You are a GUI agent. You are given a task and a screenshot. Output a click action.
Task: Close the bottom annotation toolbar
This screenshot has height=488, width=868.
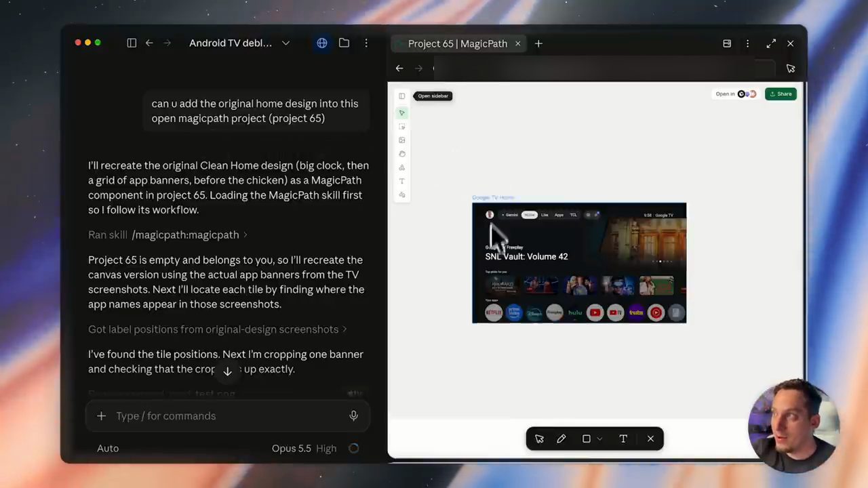click(x=650, y=439)
